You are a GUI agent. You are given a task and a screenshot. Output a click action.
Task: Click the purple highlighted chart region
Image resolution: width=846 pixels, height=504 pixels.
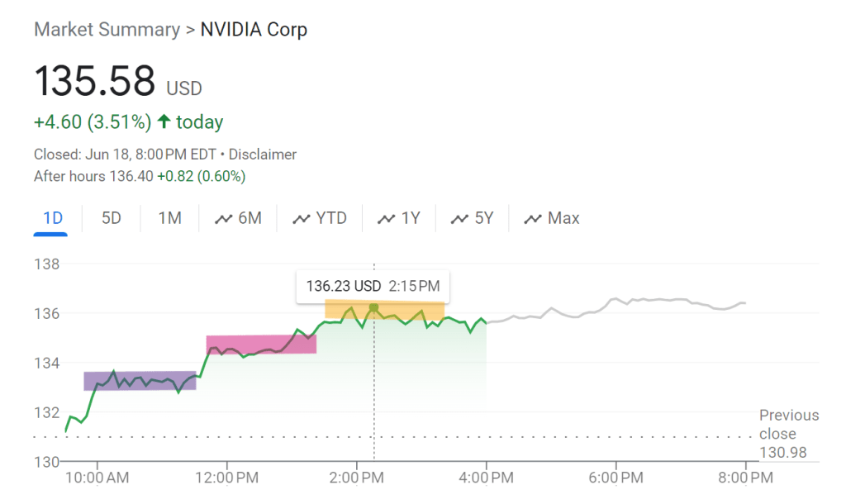tap(140, 381)
